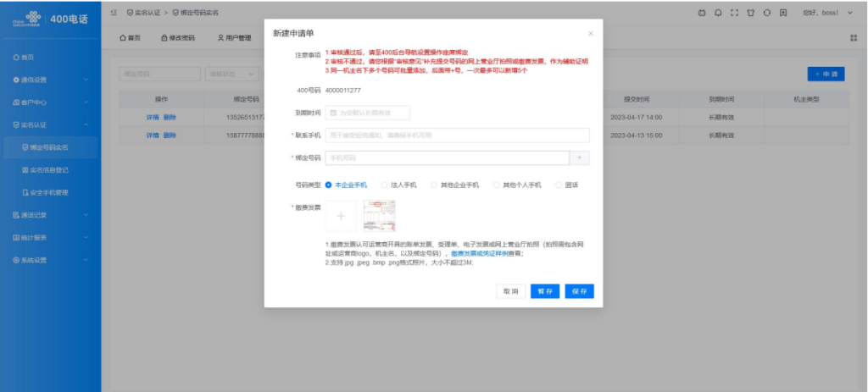The image size is (868, 392).
Task: Select 其他个人手机 radio option
Action: [x=517, y=185]
